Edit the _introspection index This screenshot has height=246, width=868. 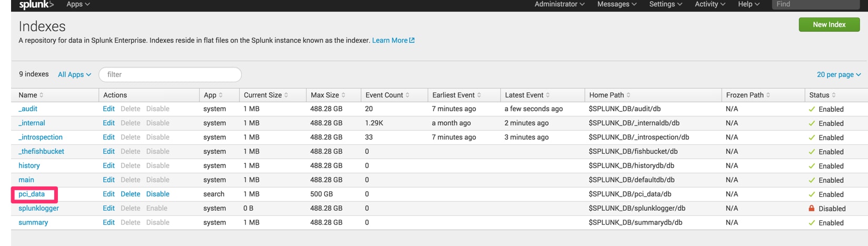point(108,137)
